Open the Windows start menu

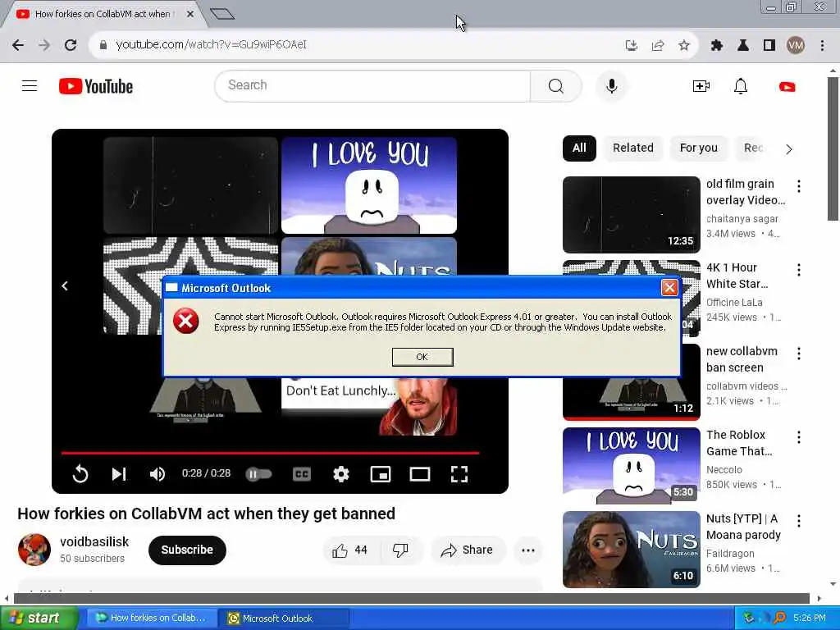click(39, 619)
